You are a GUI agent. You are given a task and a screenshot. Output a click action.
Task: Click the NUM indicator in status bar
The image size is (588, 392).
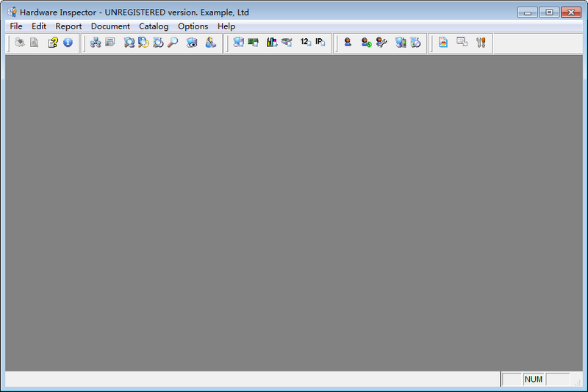click(x=534, y=380)
